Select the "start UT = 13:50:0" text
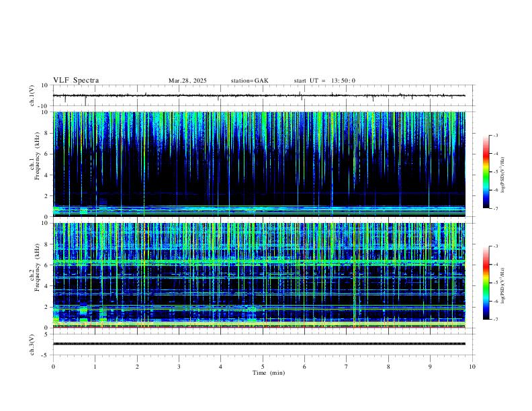Image resolution: width=532 pixels, height=411 pixels. click(324, 81)
